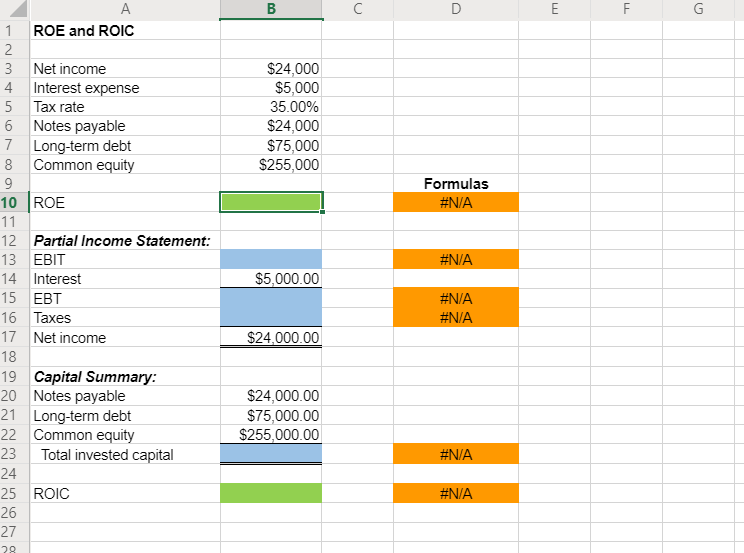Select column D header
This screenshot has height=553, width=744.
tap(456, 9)
